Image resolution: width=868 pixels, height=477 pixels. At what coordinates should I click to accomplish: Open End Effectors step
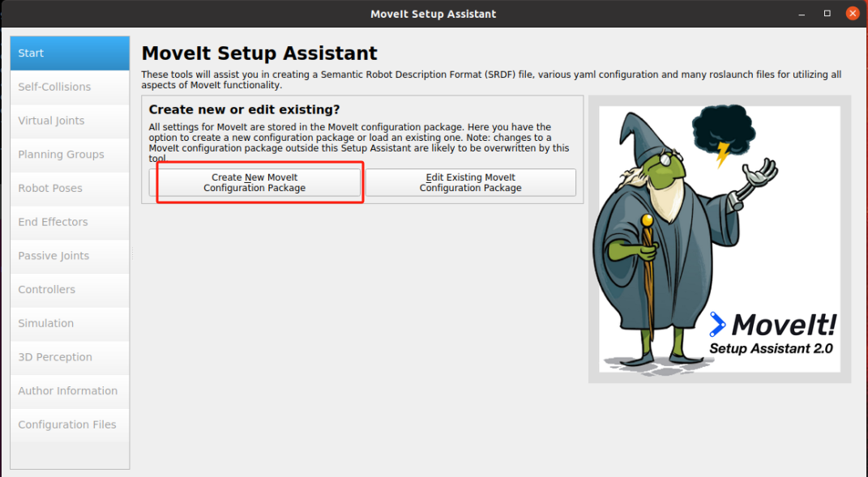pos(70,222)
